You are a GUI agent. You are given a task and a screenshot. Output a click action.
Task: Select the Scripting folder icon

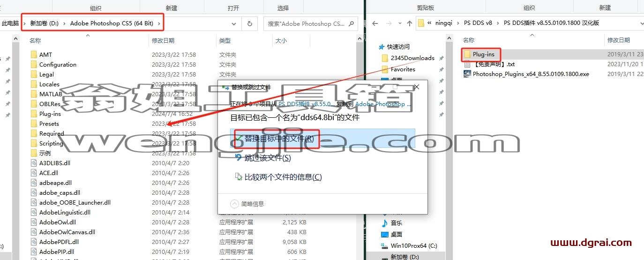pos(33,143)
